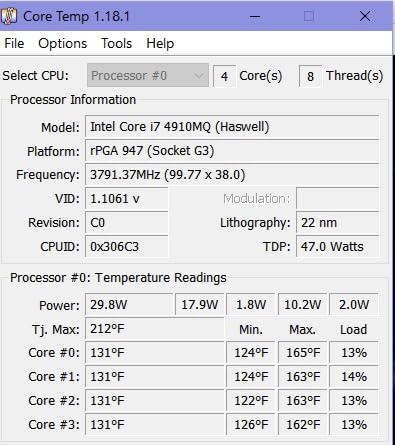Open the Tools menu
This screenshot has width=395, height=445.
tap(116, 44)
